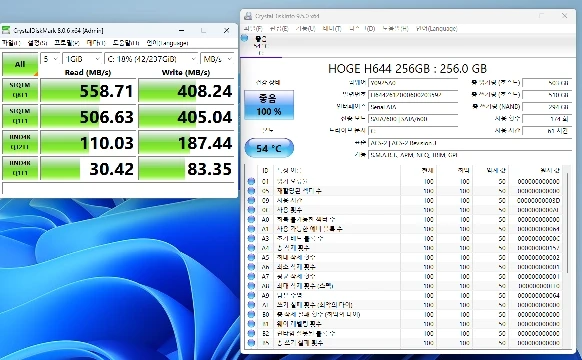Open CrystalDiskMark 설정(S) menu

pos(37,43)
